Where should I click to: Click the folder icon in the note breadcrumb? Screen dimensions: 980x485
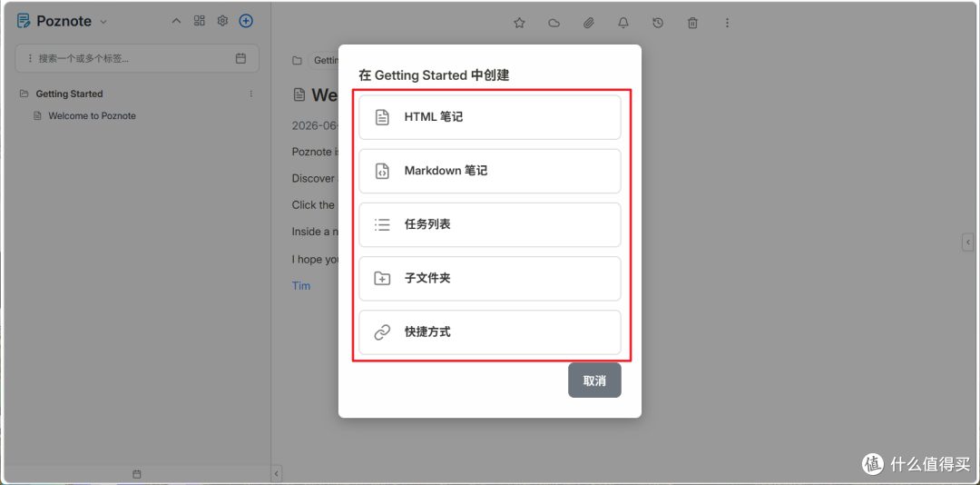click(296, 61)
